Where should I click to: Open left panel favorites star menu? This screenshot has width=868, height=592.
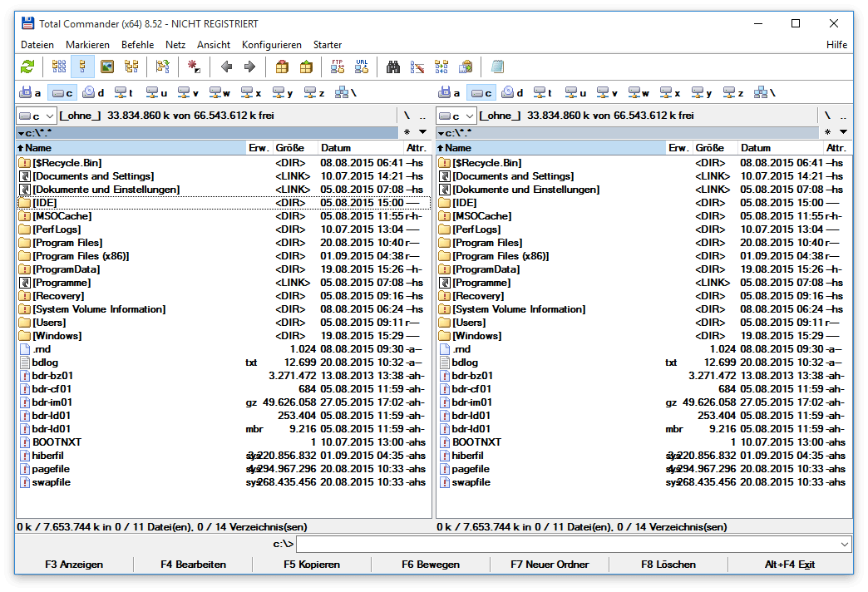click(407, 132)
